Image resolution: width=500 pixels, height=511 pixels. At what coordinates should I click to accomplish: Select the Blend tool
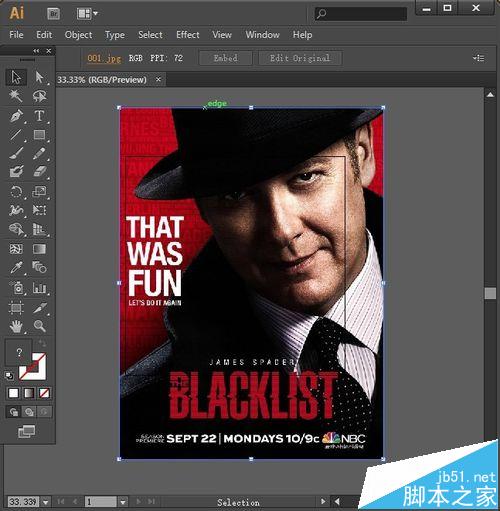39,267
